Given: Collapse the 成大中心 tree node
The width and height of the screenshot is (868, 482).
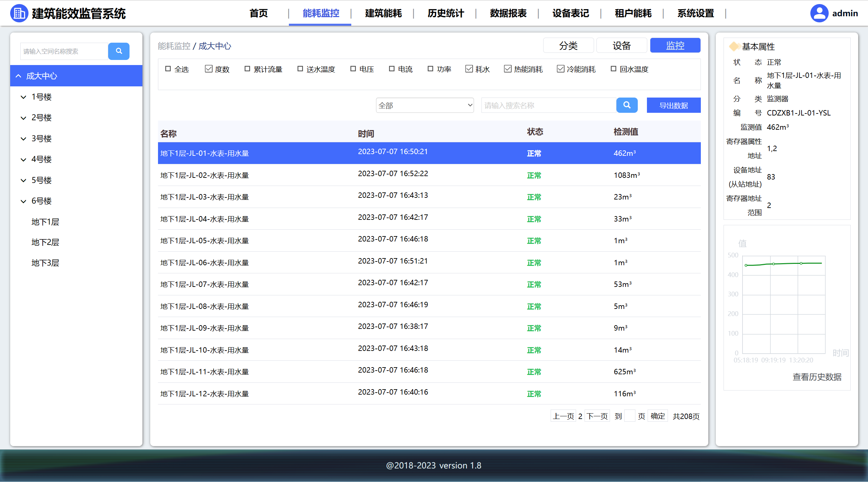Looking at the screenshot, I should tap(18, 76).
